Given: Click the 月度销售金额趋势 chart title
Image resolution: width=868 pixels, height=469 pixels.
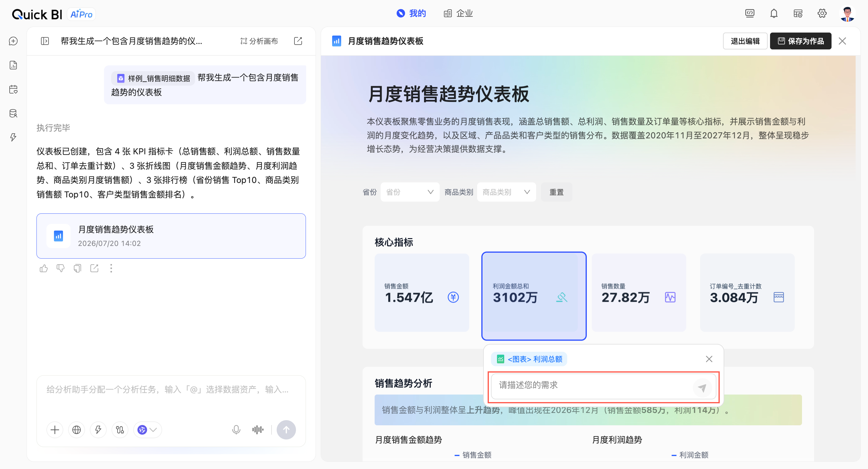Looking at the screenshot, I should click(x=408, y=440).
